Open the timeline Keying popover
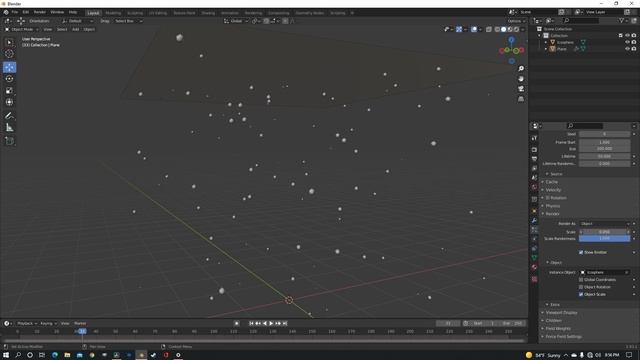 48,323
